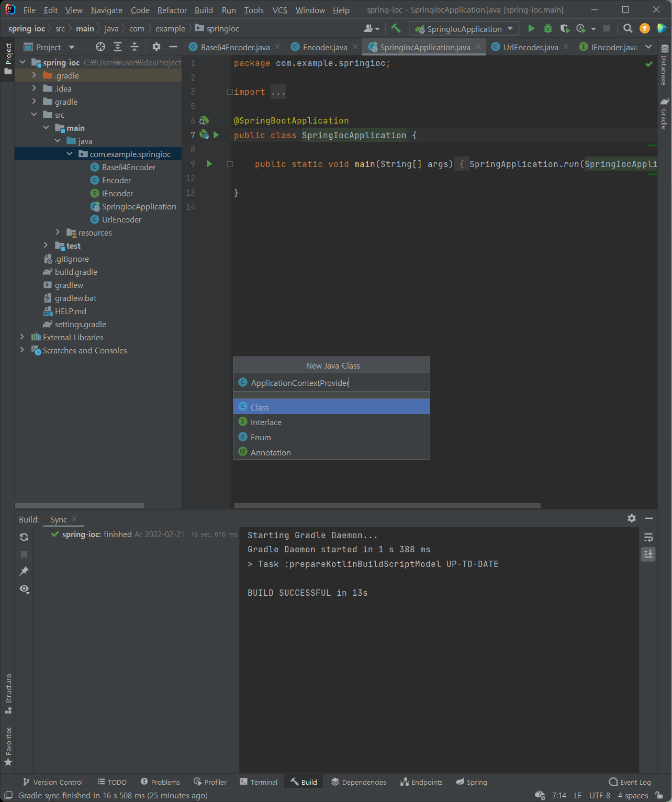Open the Navigate menu
This screenshot has width=672, height=802.
[x=107, y=10]
